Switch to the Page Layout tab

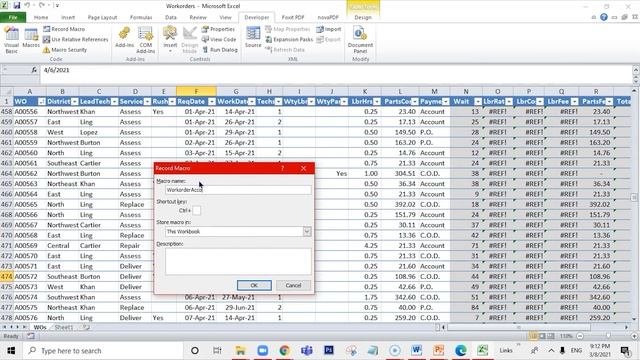click(x=102, y=18)
